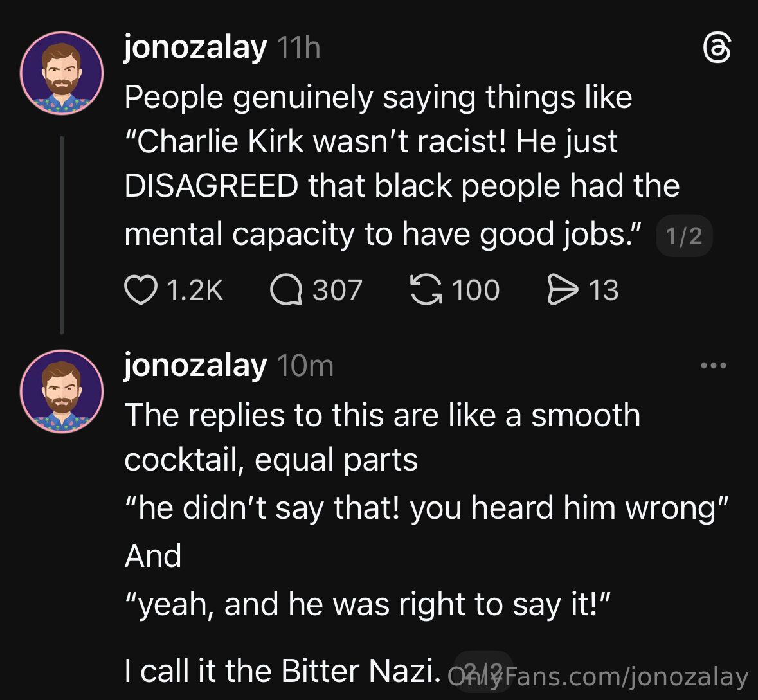Click the 10m timestamp
Screen dimensions: 758x700
click(x=305, y=366)
